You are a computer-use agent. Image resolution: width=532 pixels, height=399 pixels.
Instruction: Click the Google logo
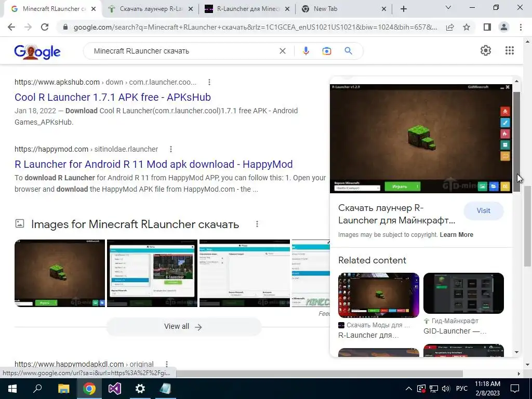coord(37,51)
